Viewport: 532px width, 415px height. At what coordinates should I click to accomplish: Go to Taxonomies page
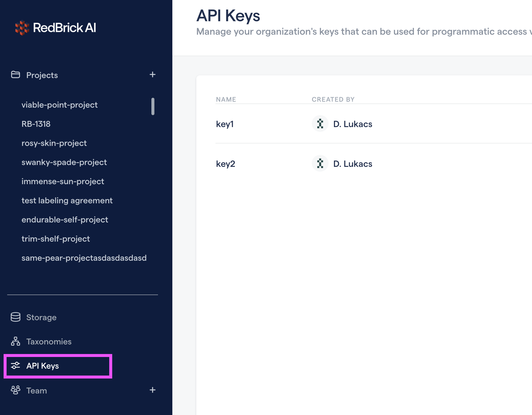(49, 342)
